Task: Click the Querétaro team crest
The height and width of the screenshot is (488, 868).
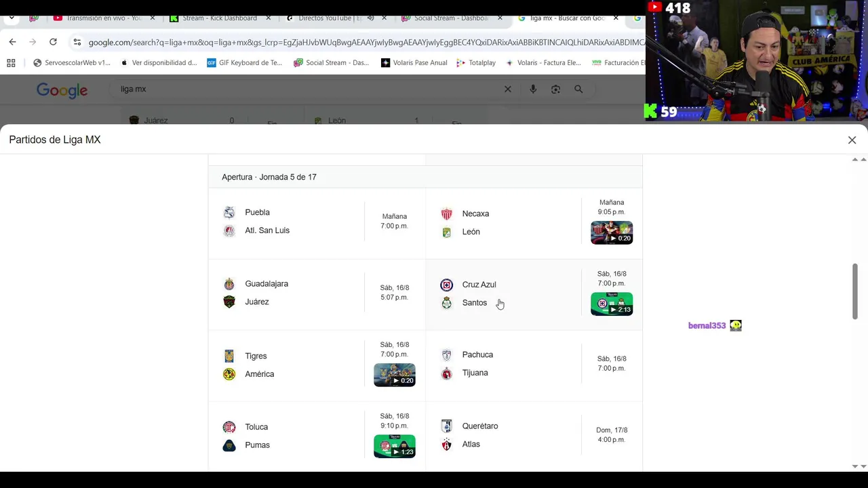Action: click(446, 426)
